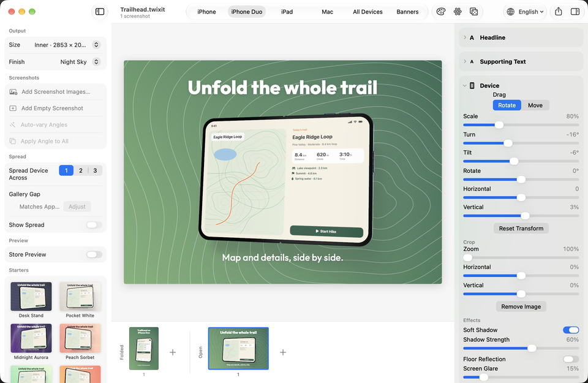Click the Headline text icon
Screen dimensions: 588x383
tap(472, 37)
